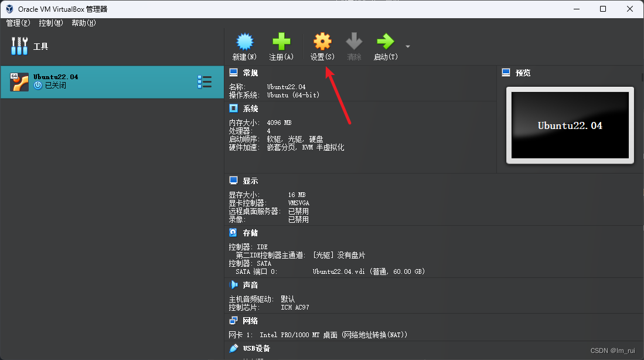Click the Clear (清除) gray arrow icon
Screen dimensions: 644x360
click(354, 42)
